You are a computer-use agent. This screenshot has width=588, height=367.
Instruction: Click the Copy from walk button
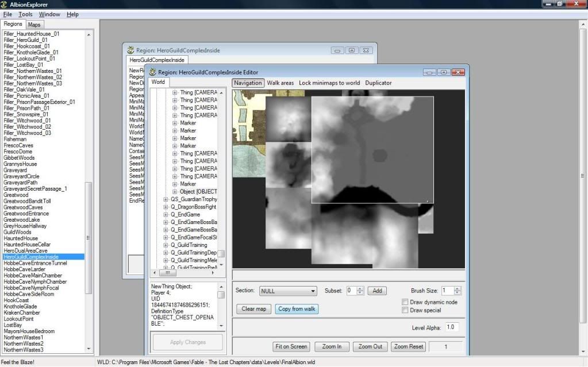click(x=297, y=309)
